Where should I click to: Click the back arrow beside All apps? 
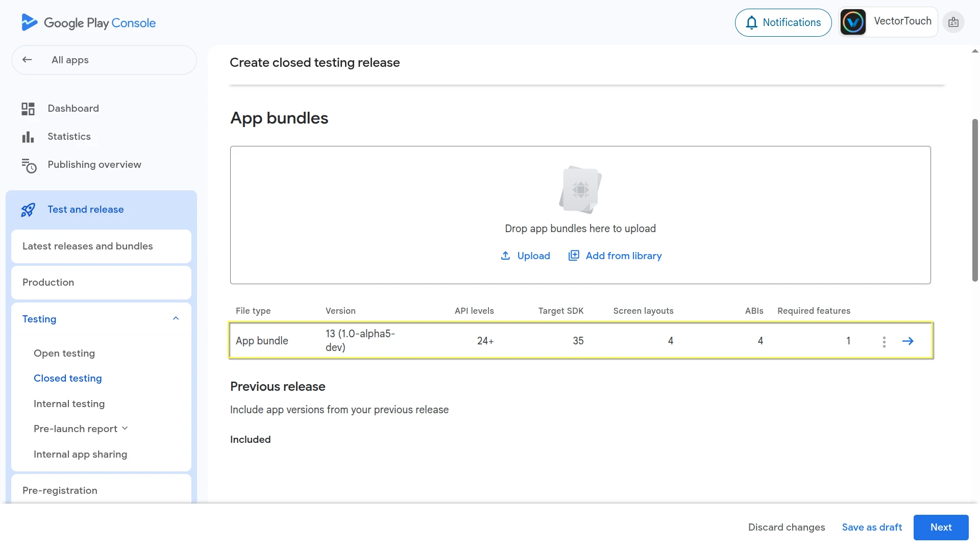27,60
